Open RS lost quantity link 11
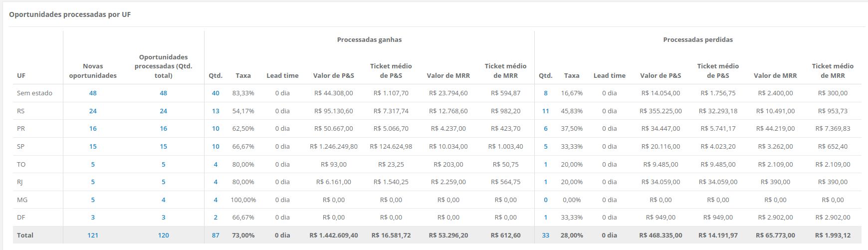The image size is (868, 250). point(546,111)
